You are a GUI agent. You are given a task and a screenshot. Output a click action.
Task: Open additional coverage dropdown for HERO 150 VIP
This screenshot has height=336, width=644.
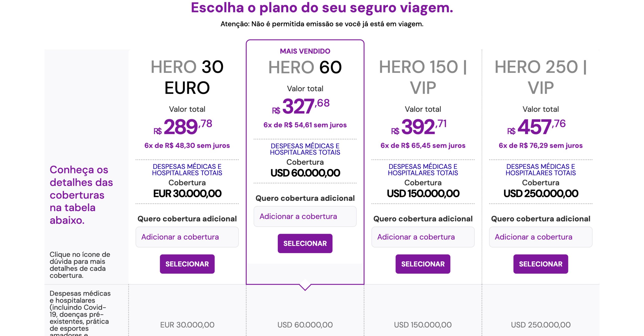coord(423,237)
